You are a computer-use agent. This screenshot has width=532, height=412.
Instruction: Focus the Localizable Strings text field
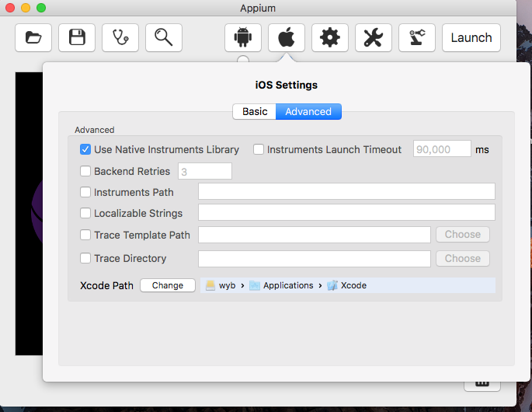[346, 213]
